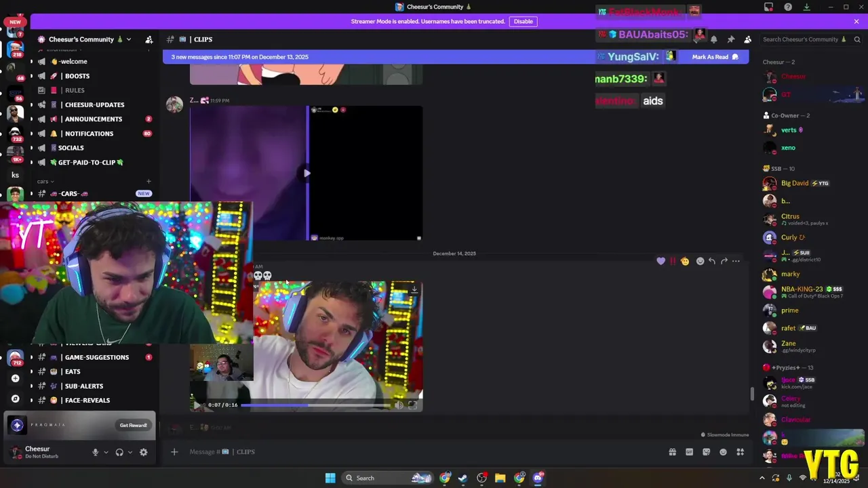The image size is (868, 488).
Task: Open emoji picker in message bar
Action: click(x=723, y=452)
